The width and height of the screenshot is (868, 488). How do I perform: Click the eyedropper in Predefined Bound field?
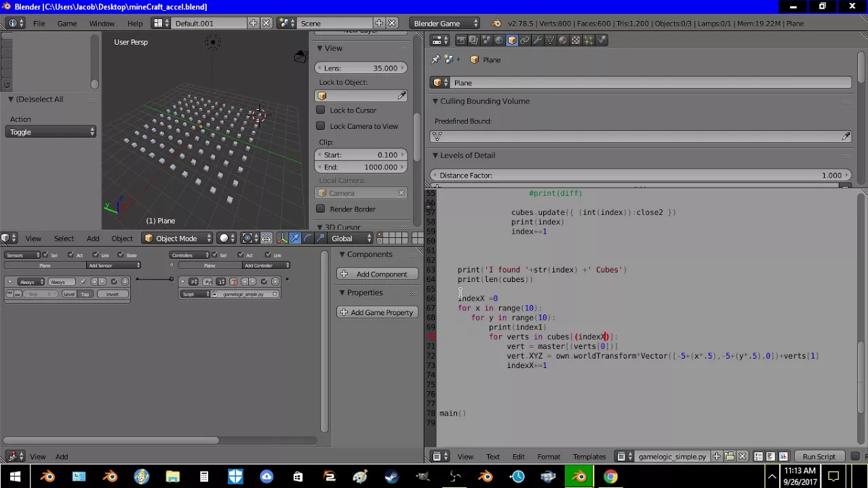[x=846, y=137]
